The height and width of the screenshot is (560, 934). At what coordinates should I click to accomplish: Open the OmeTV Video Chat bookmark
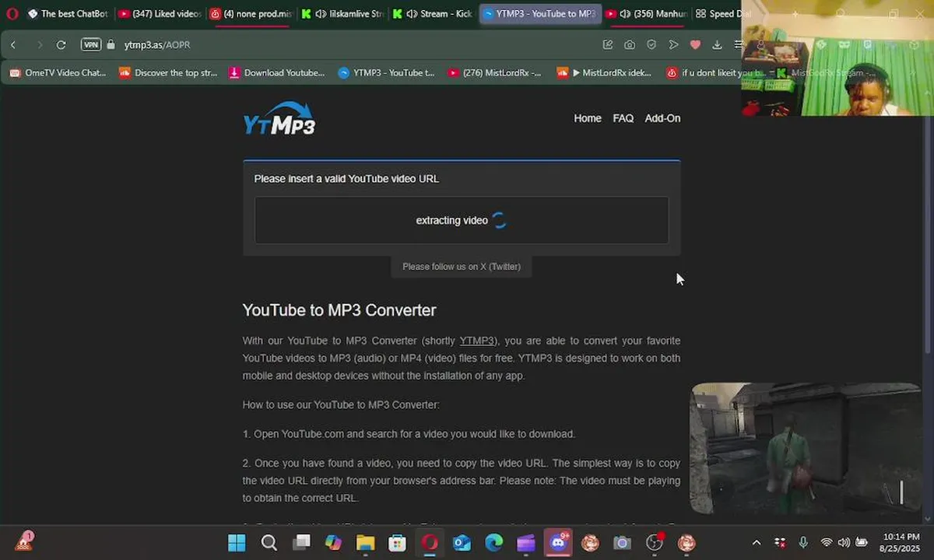58,72
